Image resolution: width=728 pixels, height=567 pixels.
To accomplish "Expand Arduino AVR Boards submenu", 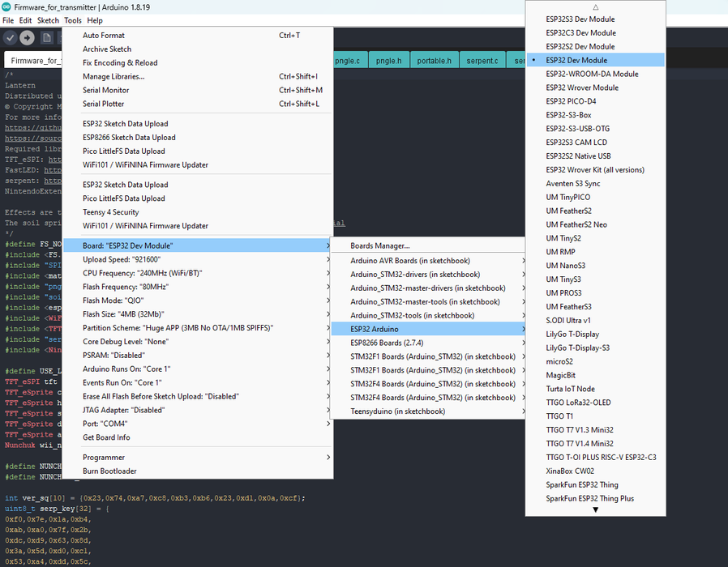I will coord(428,261).
